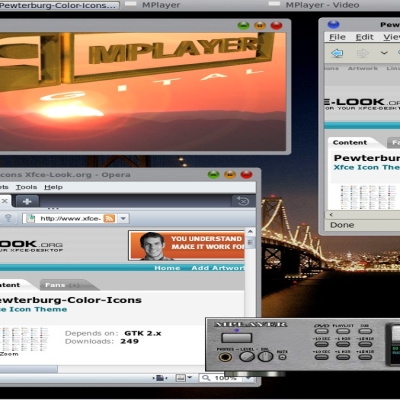Screen dimensions: 400x400
Task: Open a new tab in Opera
Action: (x=27, y=202)
